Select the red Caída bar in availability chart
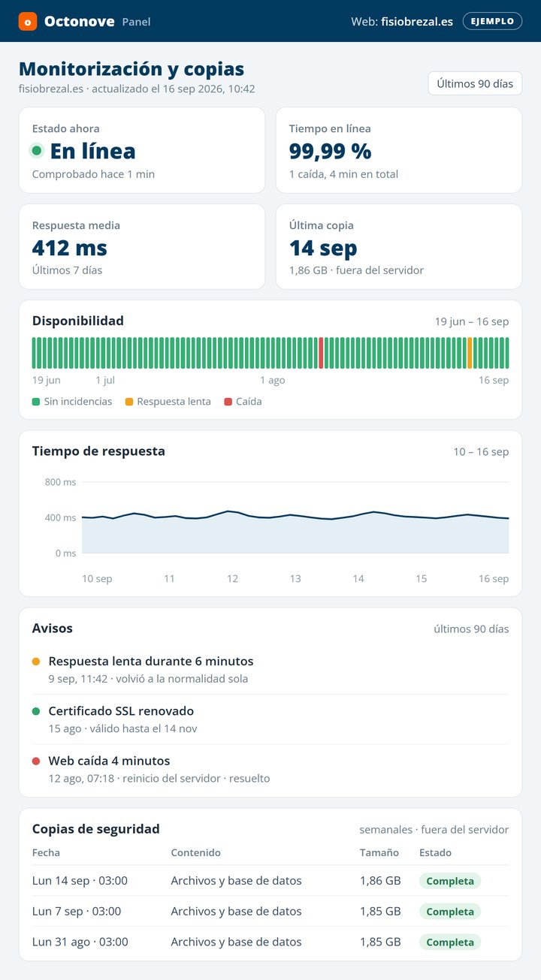Image resolution: width=541 pixels, height=980 pixels. 321,353
